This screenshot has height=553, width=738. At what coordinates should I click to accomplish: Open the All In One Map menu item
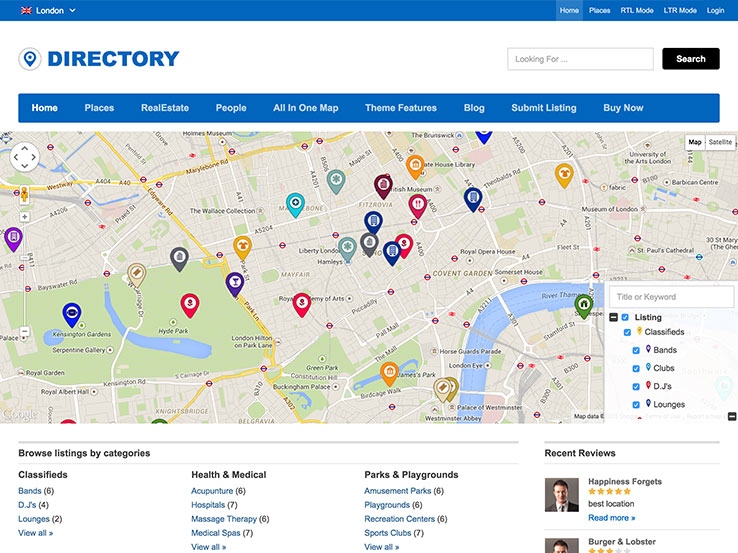coord(306,108)
